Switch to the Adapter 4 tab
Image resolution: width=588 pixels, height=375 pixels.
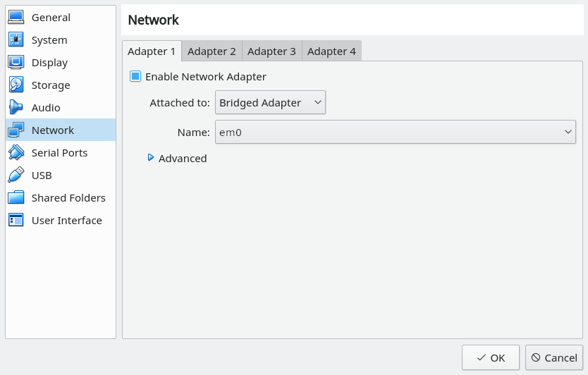pos(331,51)
